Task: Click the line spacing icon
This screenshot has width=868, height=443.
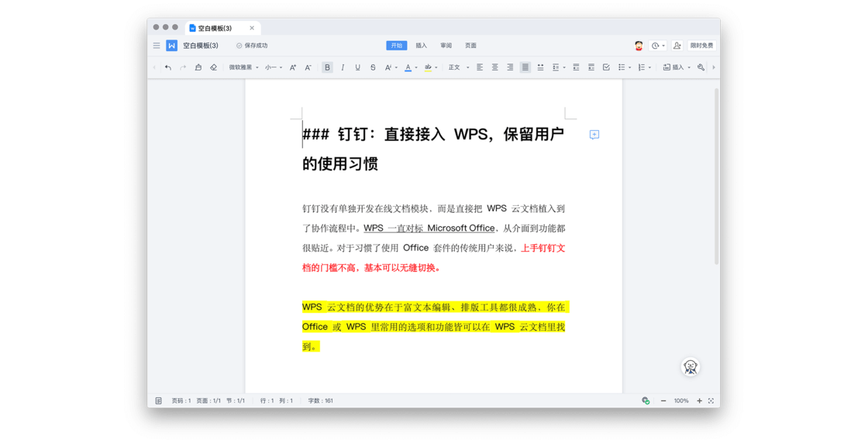Action: coord(555,67)
